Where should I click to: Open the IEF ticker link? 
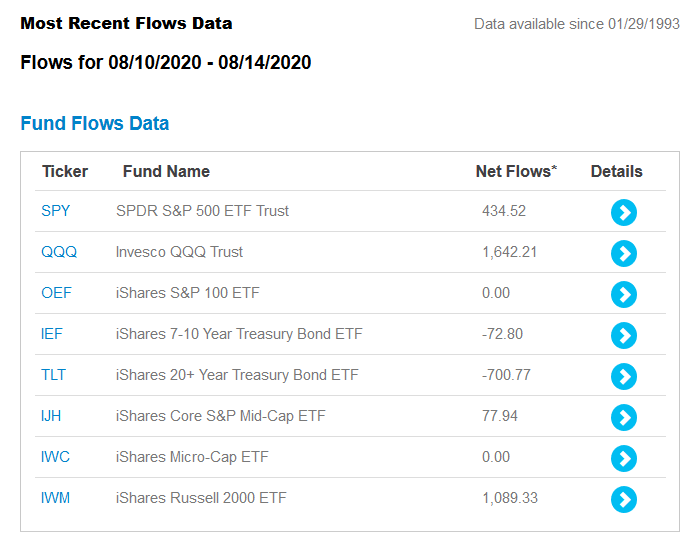(52, 334)
